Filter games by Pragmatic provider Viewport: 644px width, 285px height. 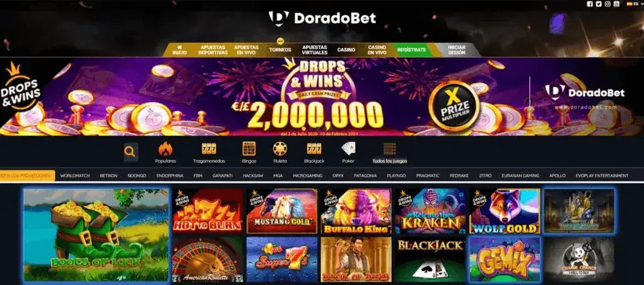point(428,175)
